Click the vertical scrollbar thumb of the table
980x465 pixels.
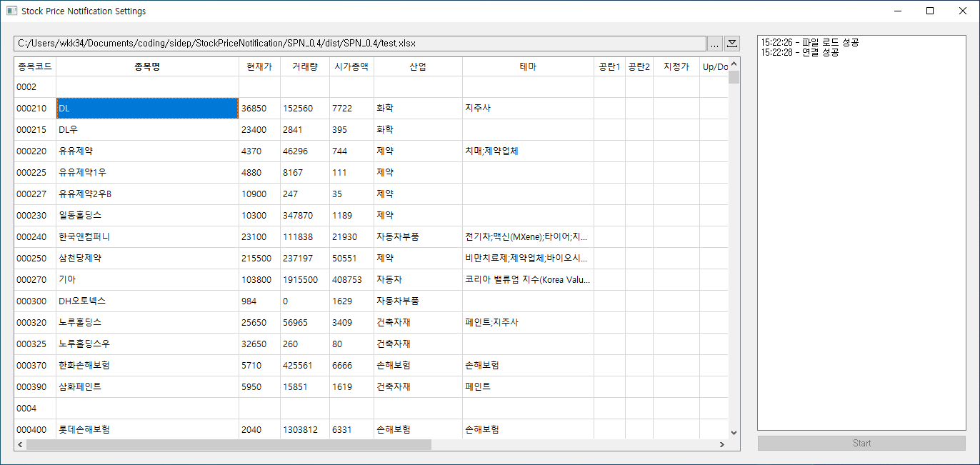pyautogui.click(x=734, y=77)
